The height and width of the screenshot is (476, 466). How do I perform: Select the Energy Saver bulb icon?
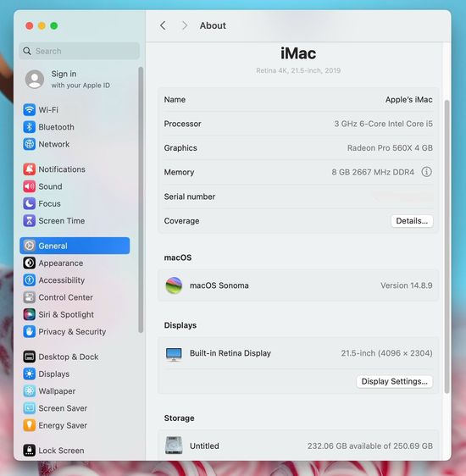coord(29,425)
